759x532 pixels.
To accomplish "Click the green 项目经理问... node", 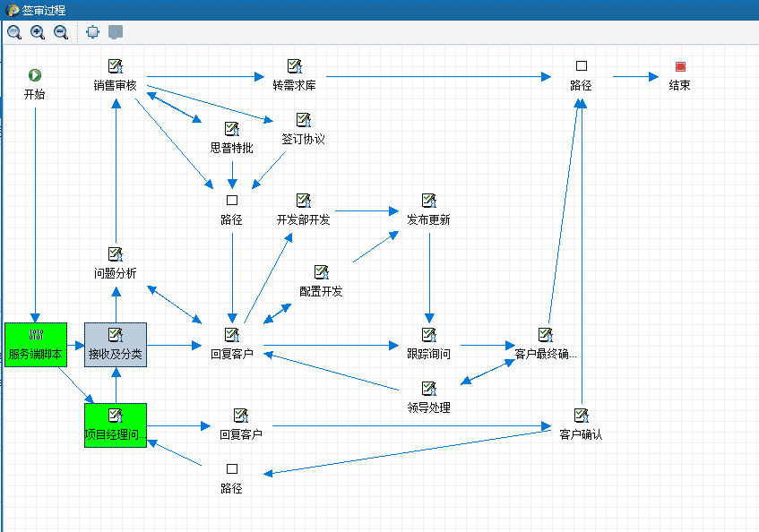I will (116, 425).
